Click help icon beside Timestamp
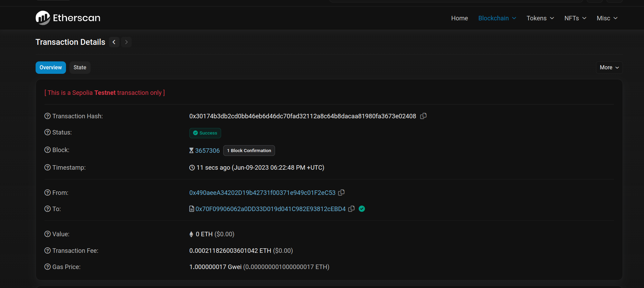The image size is (644, 288). pyautogui.click(x=48, y=168)
